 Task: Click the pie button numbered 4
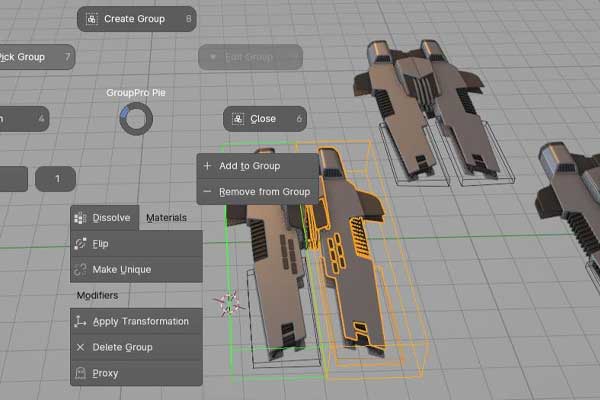(24, 119)
